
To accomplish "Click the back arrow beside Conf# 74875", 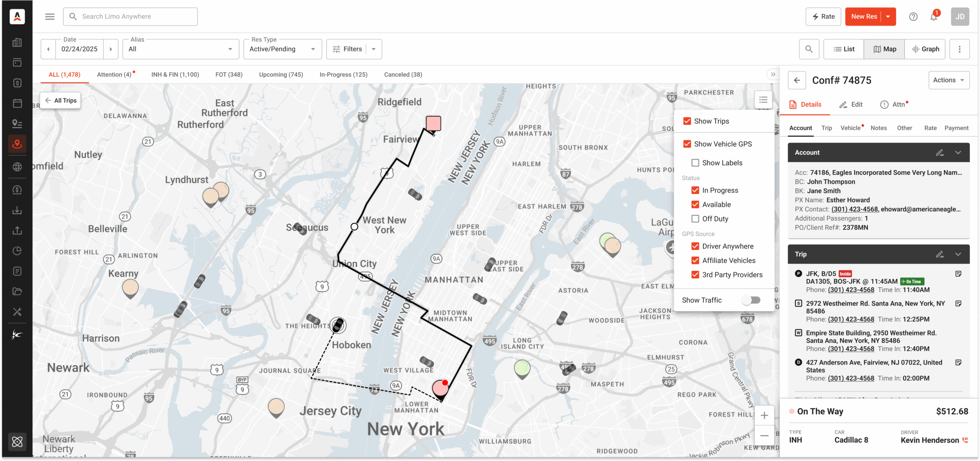I will click(x=797, y=80).
